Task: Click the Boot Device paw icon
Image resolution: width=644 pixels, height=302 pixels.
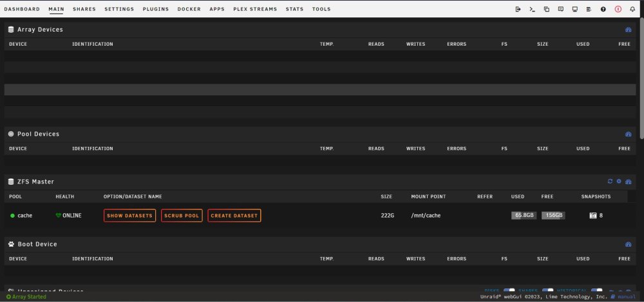Action: [x=11, y=244]
